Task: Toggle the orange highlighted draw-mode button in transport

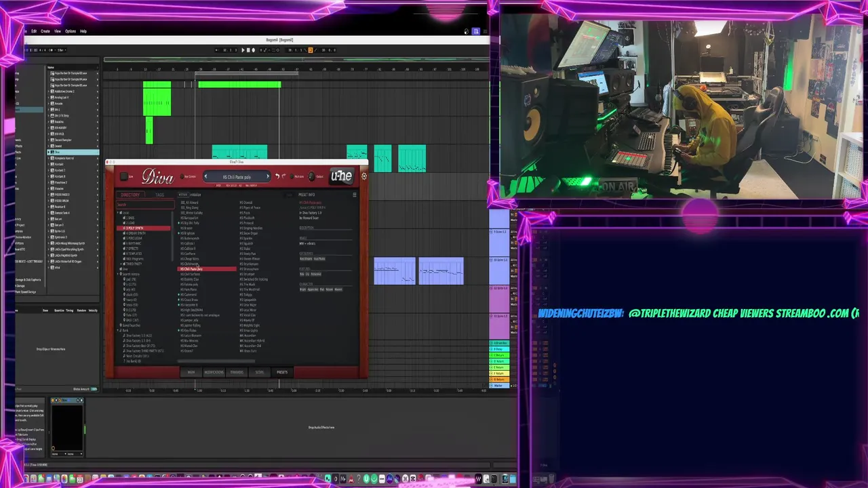Action: [x=310, y=50]
